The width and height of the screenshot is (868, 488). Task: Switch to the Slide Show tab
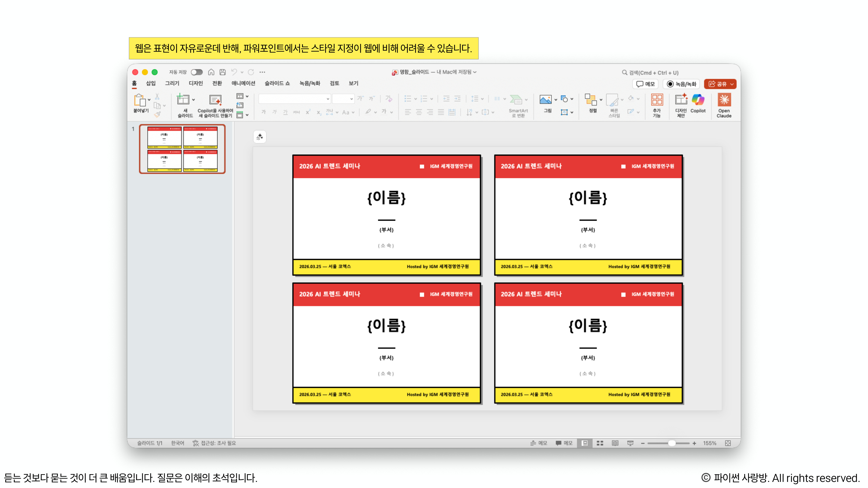(x=277, y=83)
